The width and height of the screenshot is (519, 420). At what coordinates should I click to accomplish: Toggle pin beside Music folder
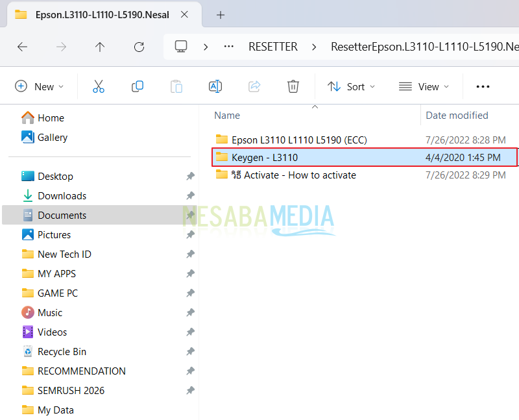(x=190, y=313)
